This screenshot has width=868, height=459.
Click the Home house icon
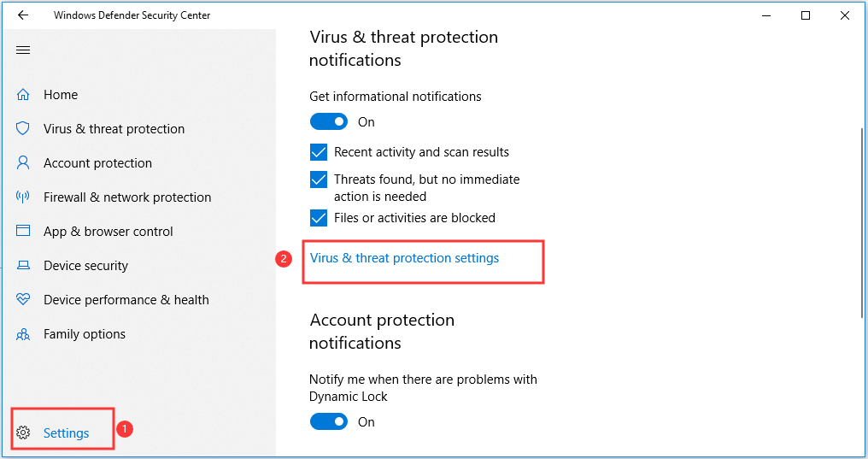tap(24, 95)
